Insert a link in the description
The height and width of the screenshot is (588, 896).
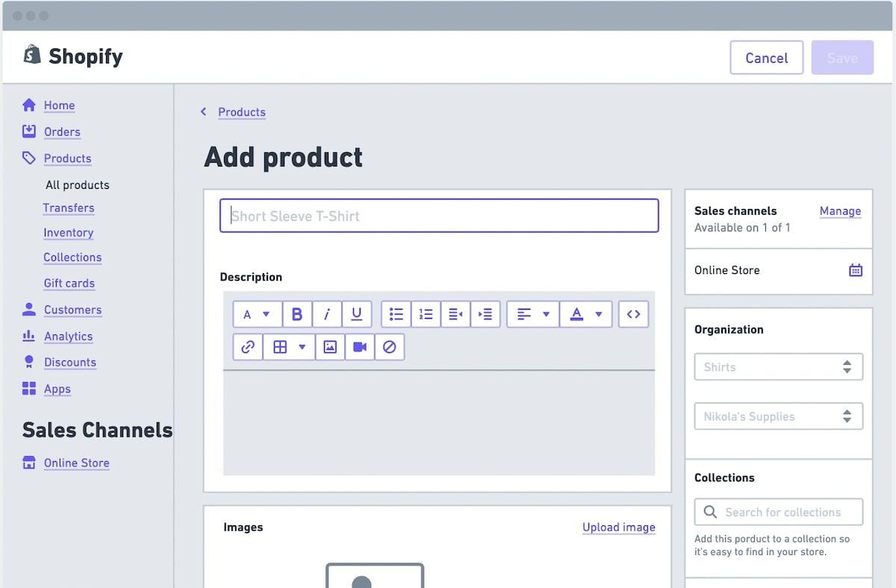tap(248, 347)
